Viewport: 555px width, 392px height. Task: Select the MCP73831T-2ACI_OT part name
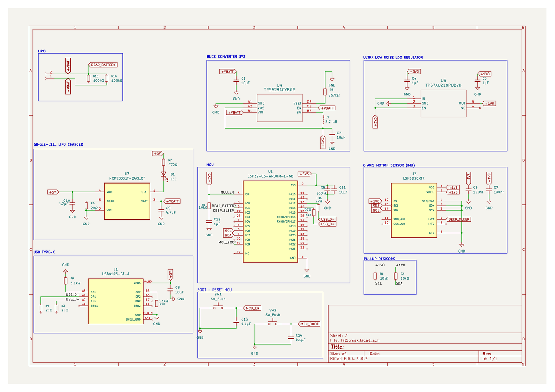tap(127, 178)
